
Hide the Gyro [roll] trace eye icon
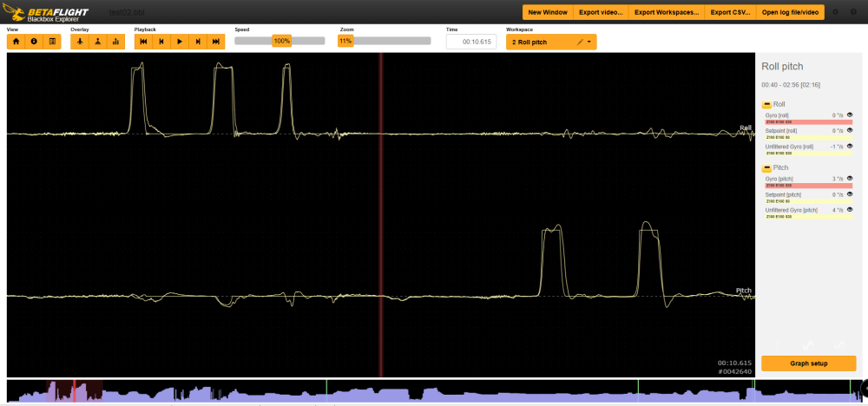point(850,115)
